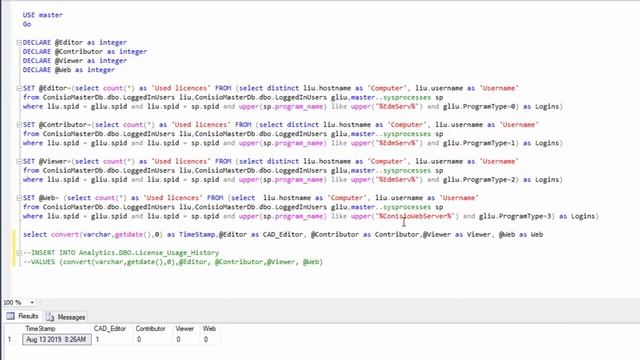Screen dimensions: 640x360
Task: Collapse the SET @Contributor statement block
Action: (19, 125)
